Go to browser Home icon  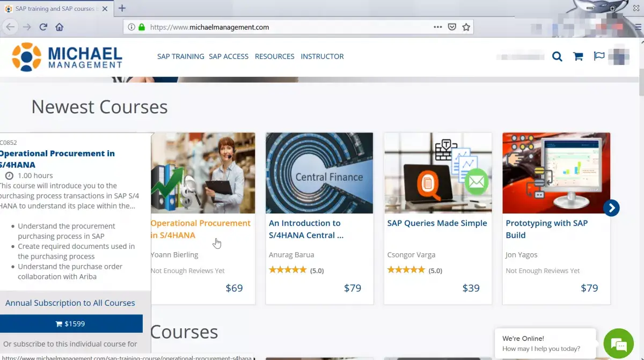[x=60, y=27]
